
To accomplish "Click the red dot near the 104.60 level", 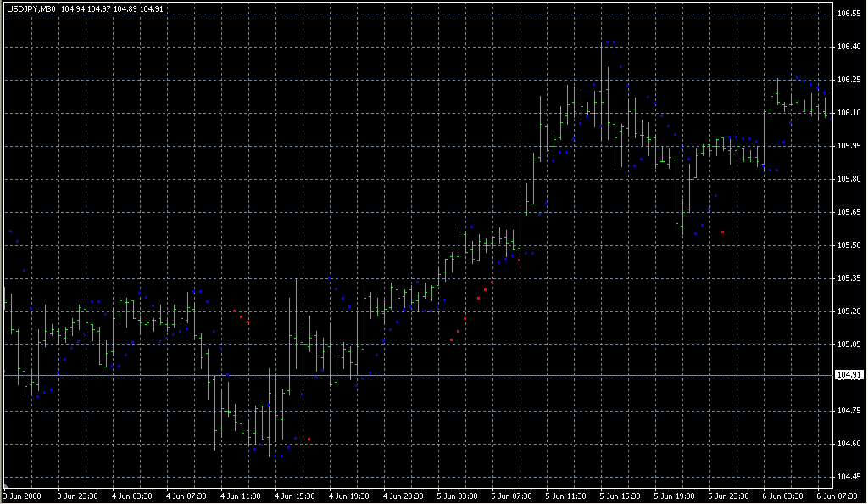I will (x=309, y=439).
